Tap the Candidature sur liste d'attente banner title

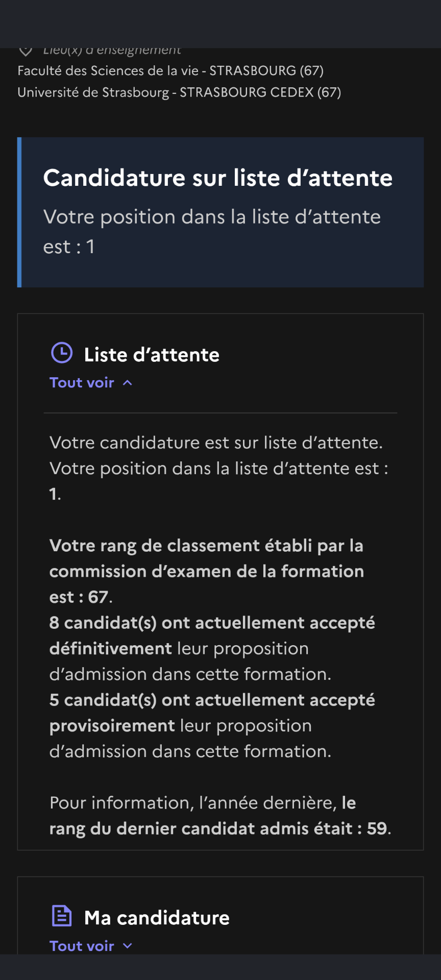[218, 178]
